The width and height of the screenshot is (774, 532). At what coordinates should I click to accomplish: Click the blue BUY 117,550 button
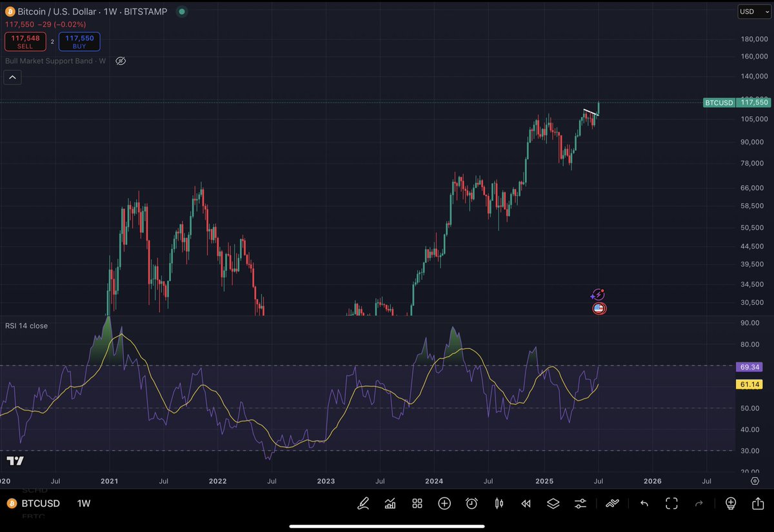pos(80,42)
